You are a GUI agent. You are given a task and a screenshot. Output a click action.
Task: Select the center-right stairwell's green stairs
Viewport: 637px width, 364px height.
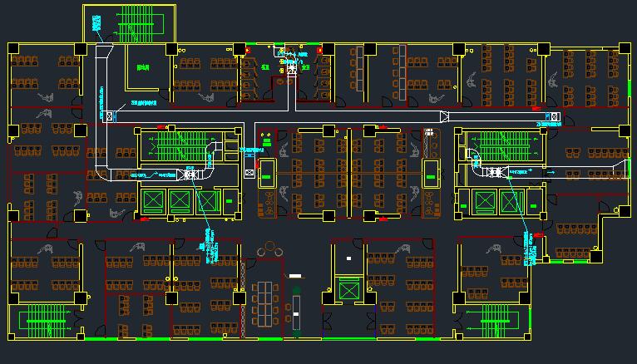[503, 148]
